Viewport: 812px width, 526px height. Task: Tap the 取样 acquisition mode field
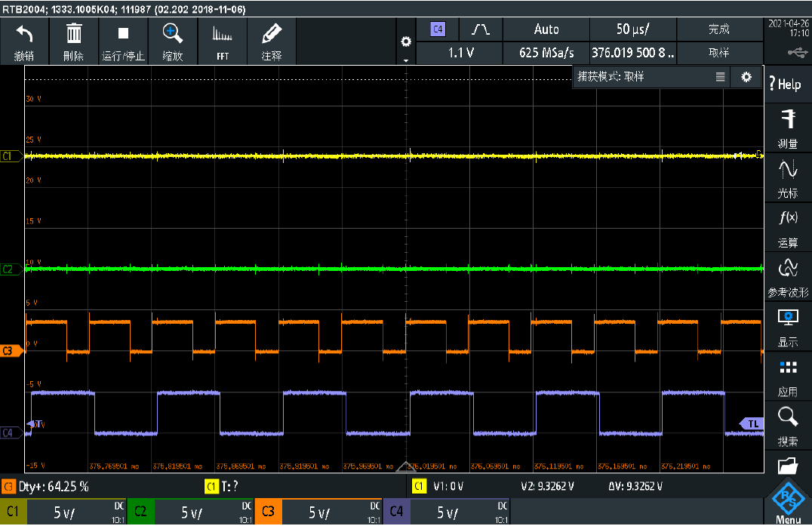pos(719,53)
